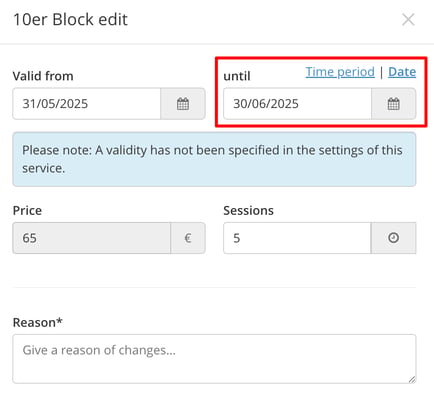Screen dimensions: 434x410
Task: Focus the Valid from date field
Action: click(87, 104)
